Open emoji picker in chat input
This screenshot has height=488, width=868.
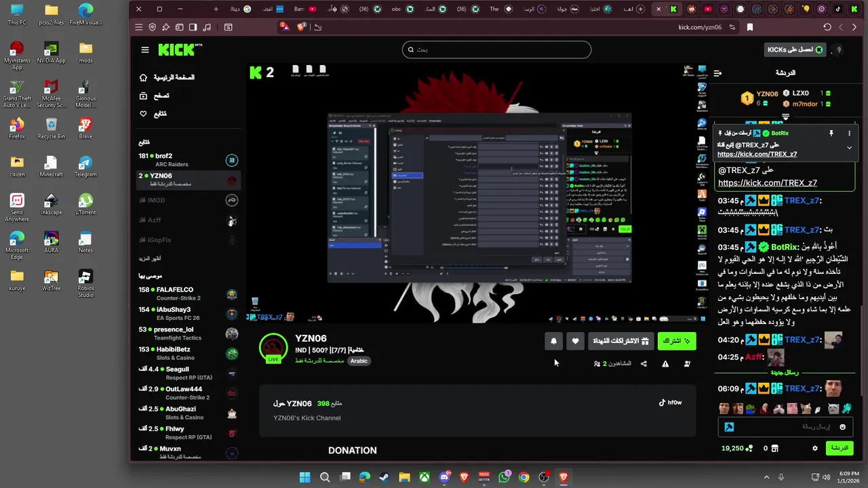(842, 427)
